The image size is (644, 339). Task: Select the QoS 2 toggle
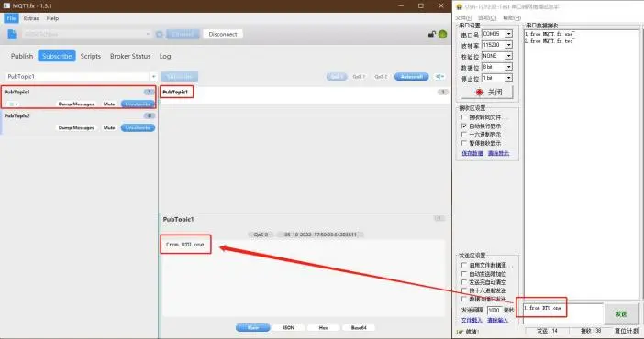(x=381, y=76)
